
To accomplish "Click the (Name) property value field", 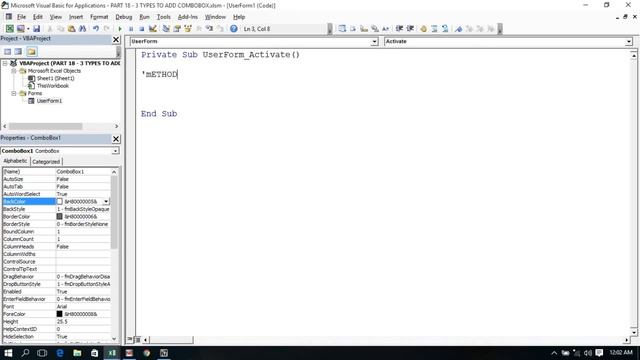I will click(x=83, y=172).
